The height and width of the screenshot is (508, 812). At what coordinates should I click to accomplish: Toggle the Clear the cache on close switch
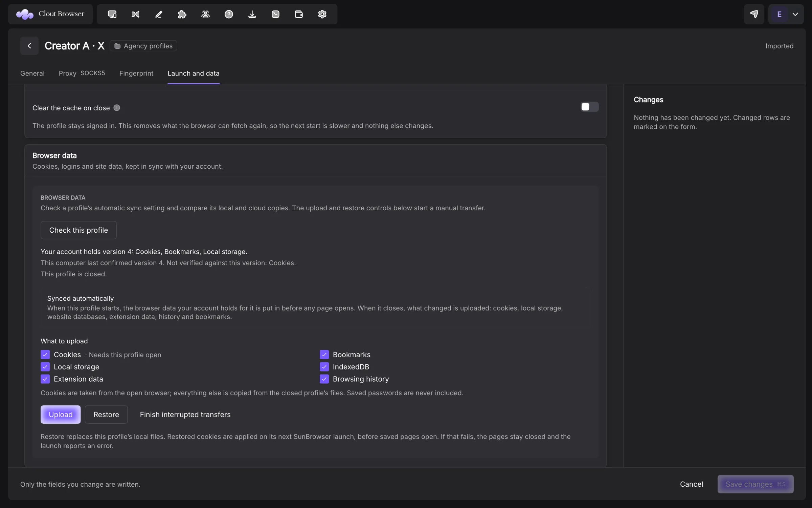(589, 107)
